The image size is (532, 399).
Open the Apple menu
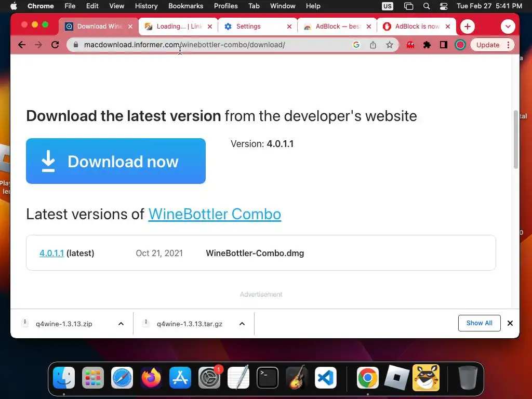14,6
